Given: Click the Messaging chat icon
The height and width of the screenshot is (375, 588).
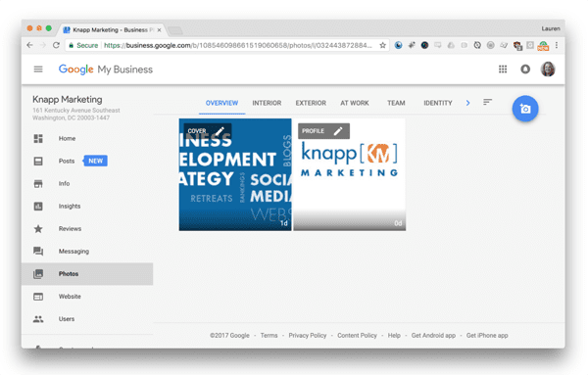Looking at the screenshot, I should pyautogui.click(x=38, y=251).
